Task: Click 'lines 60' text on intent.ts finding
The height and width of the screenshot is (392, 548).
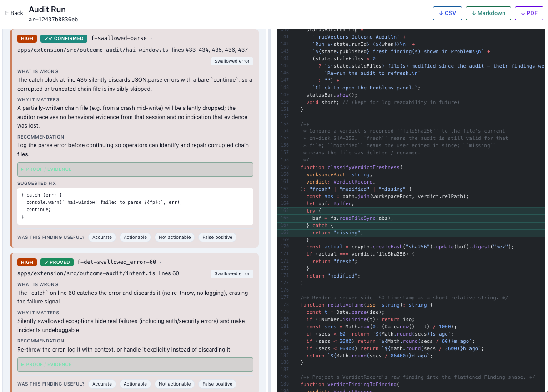Action: 169,273
